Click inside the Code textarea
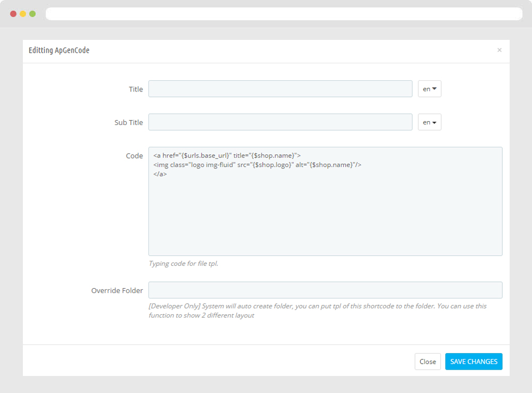Viewport: 532px width, 393px height. (326, 201)
